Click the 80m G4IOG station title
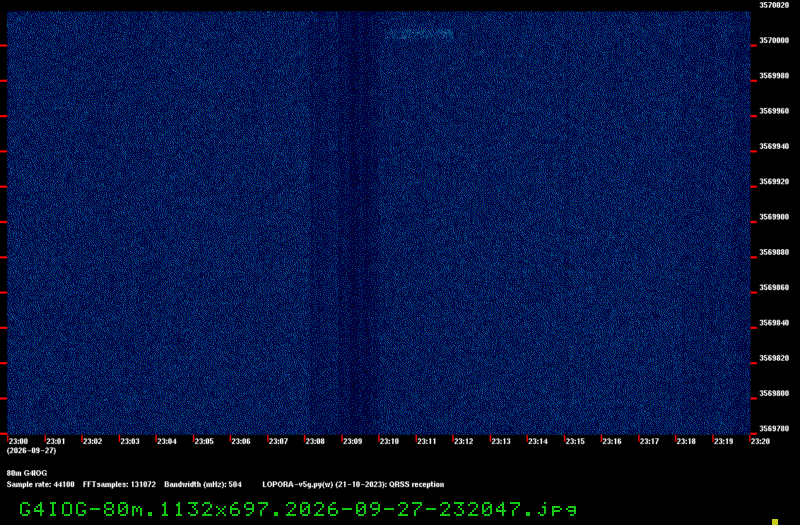The image size is (800, 525). [27, 473]
